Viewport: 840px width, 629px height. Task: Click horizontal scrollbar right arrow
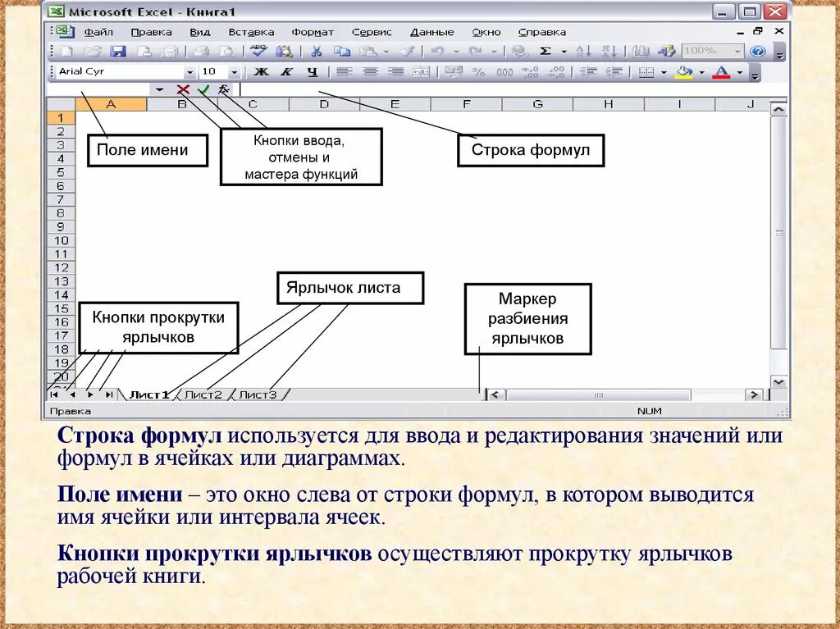pos(755,394)
